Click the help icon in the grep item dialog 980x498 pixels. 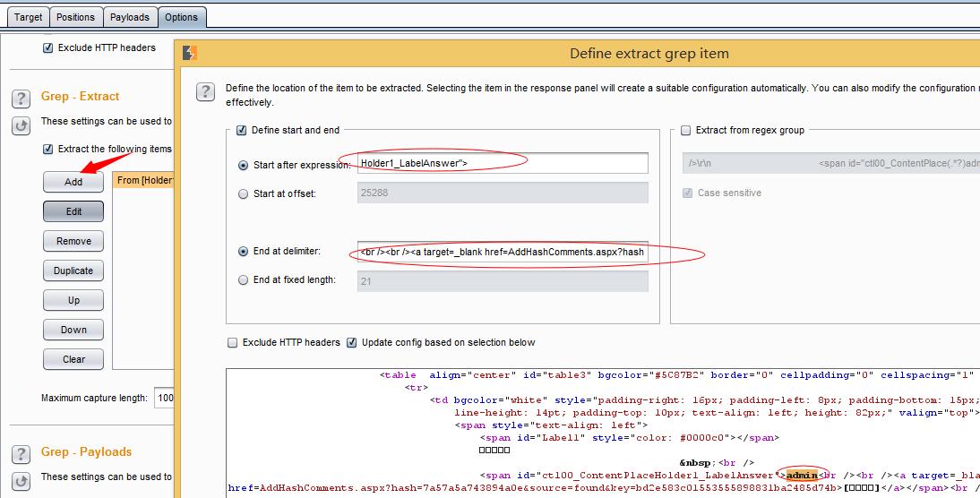click(205, 91)
